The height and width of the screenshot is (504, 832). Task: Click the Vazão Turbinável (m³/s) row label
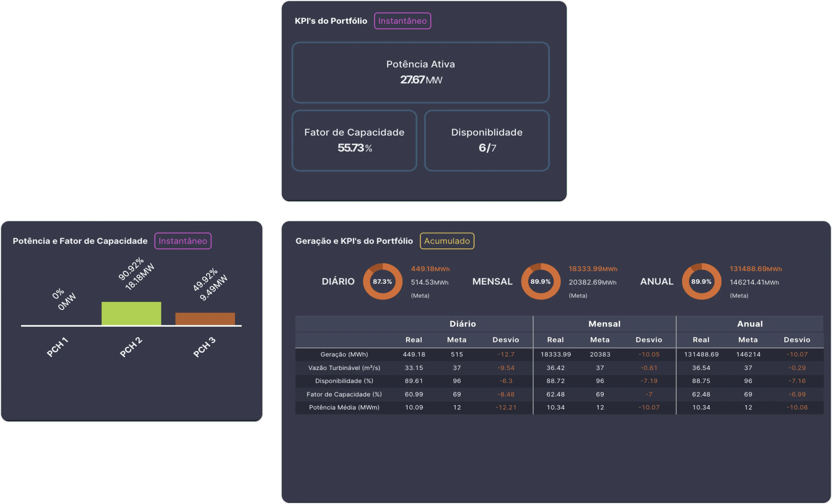click(344, 368)
